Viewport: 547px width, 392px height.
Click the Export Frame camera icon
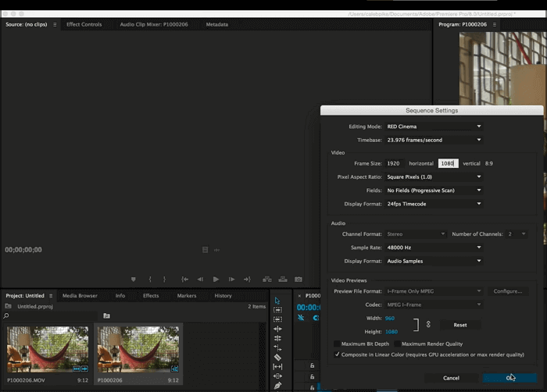tap(298, 279)
